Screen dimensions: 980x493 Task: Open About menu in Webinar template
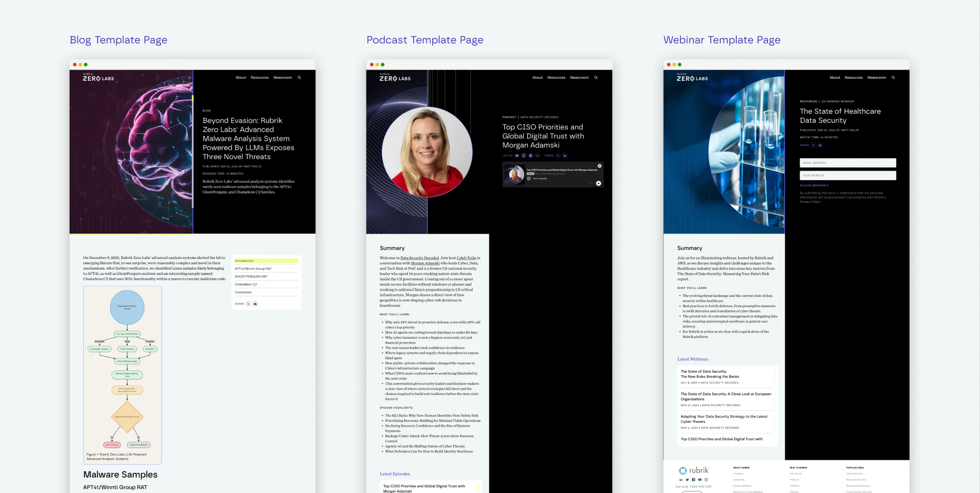point(834,77)
